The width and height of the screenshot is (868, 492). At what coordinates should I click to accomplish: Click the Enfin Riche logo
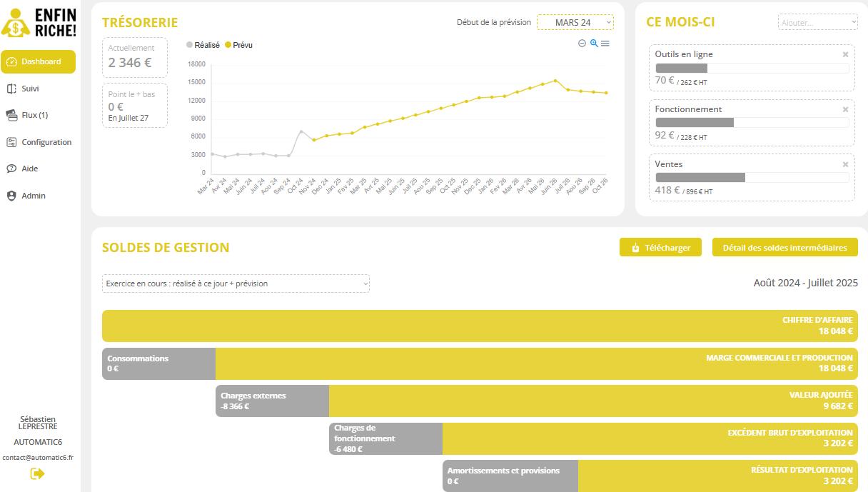38,22
